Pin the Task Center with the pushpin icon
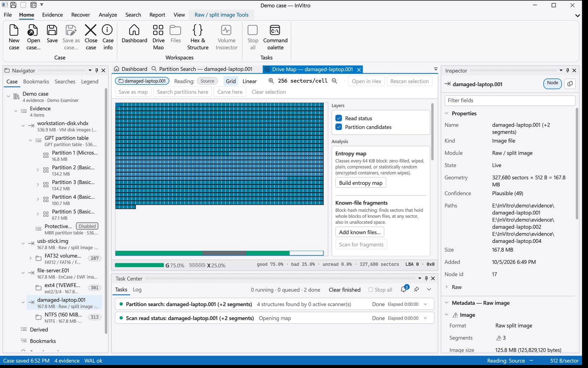The height and width of the screenshot is (368, 588). (x=416, y=290)
